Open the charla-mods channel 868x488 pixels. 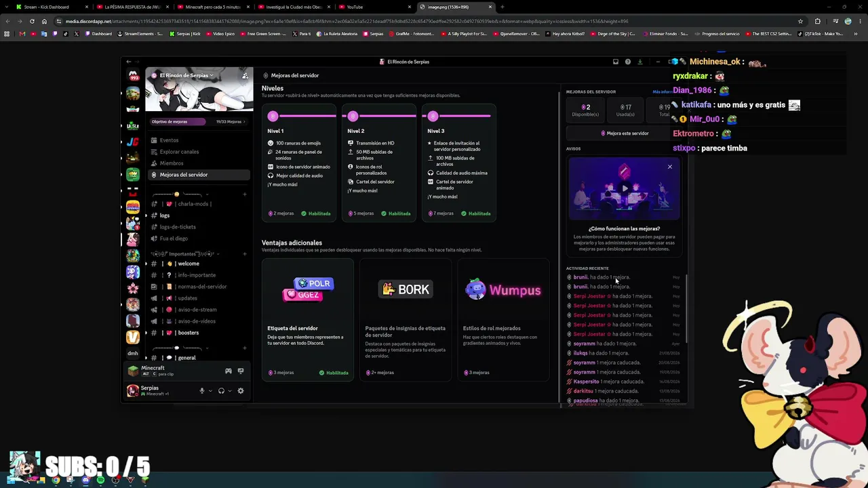tap(199, 204)
